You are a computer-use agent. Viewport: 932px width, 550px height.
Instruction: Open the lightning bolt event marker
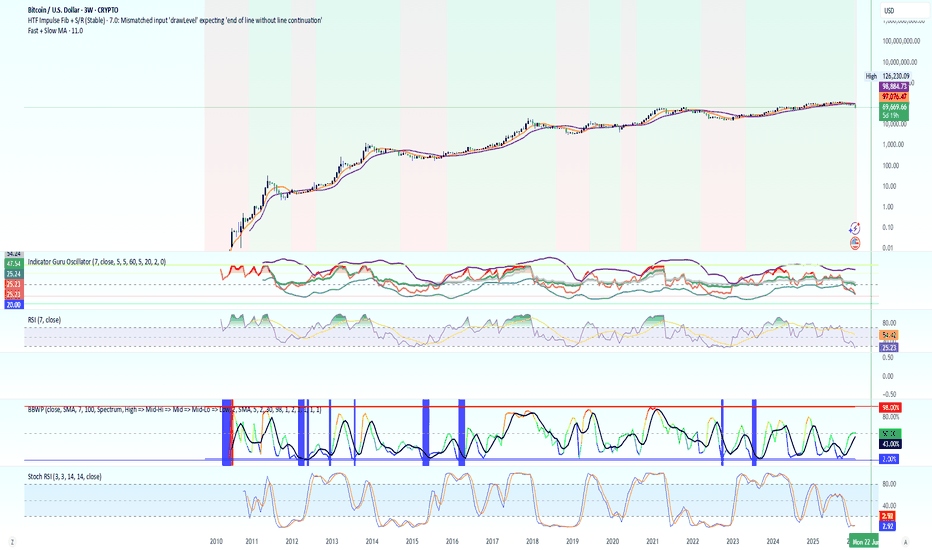(x=854, y=228)
